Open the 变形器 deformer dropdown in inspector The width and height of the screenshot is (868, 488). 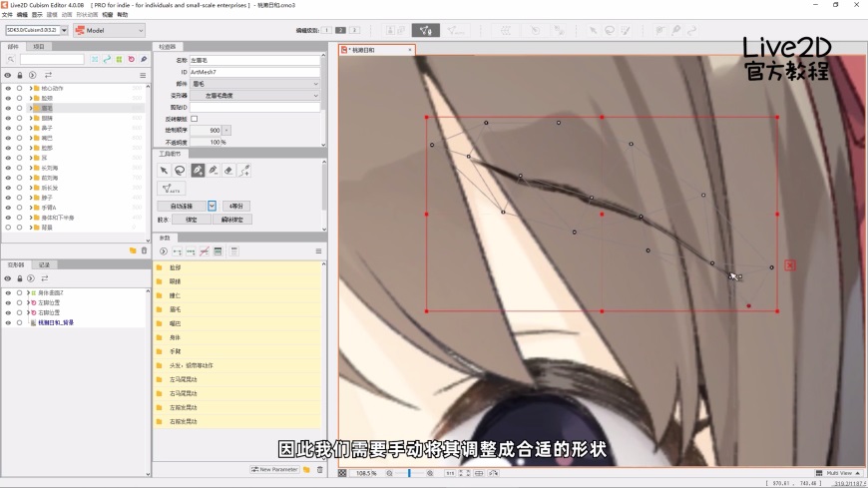255,95
